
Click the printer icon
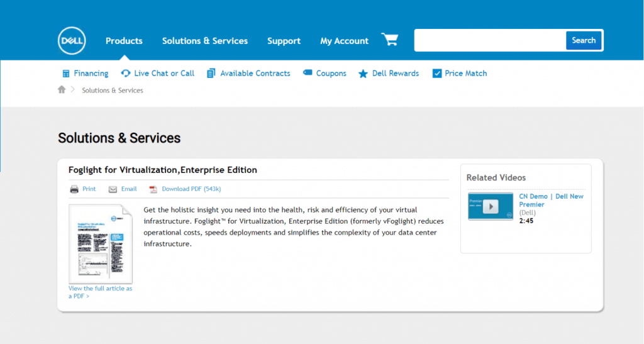tap(74, 189)
